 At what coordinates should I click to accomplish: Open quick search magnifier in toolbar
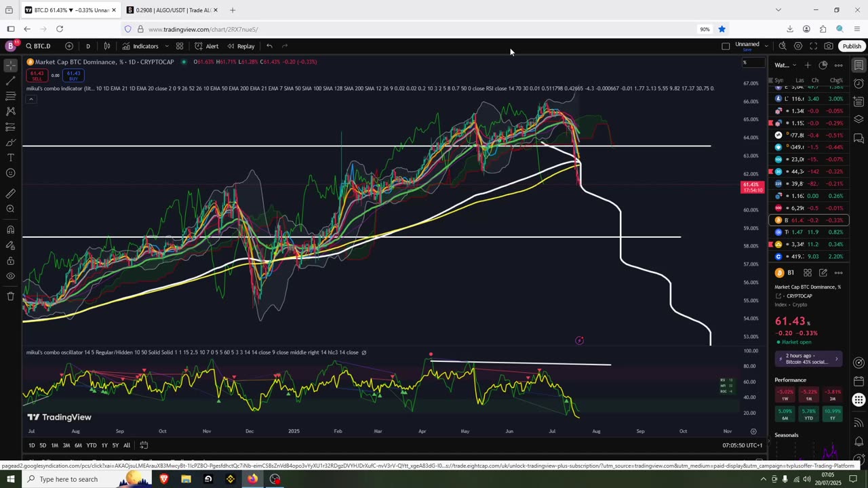783,46
